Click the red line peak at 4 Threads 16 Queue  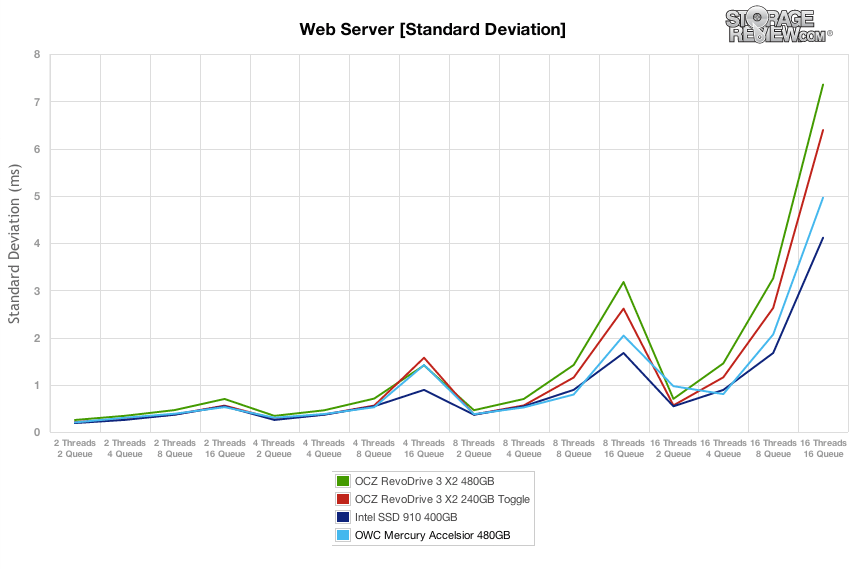(424, 358)
